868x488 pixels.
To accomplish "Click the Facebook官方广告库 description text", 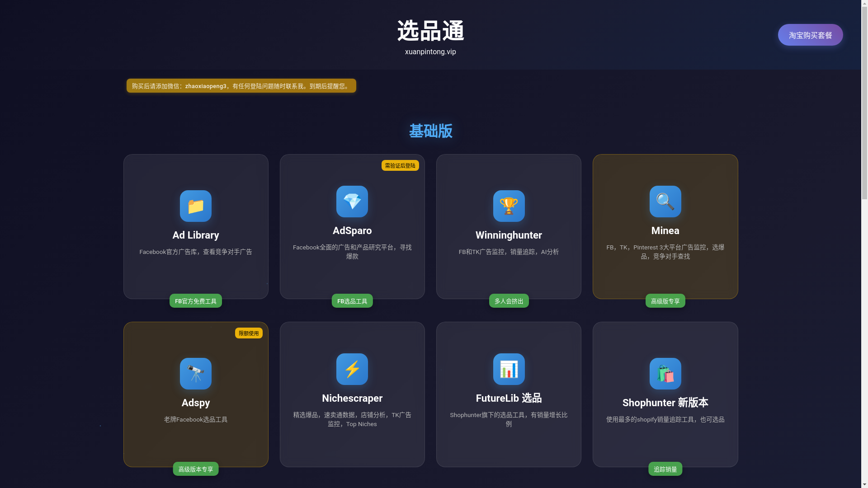I will (196, 252).
